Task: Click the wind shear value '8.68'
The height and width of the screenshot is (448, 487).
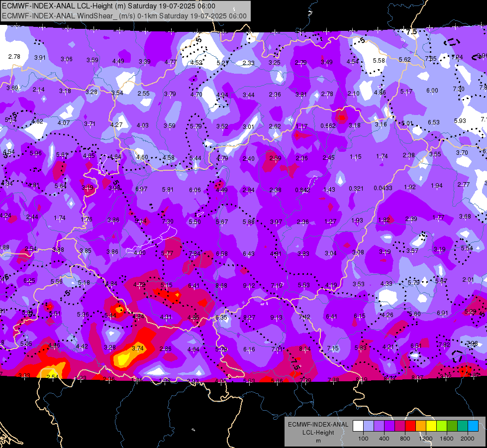Action: coord(221,285)
